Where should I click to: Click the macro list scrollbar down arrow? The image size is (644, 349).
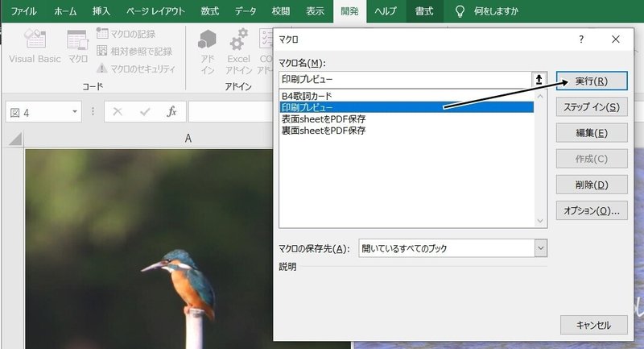[540, 221]
